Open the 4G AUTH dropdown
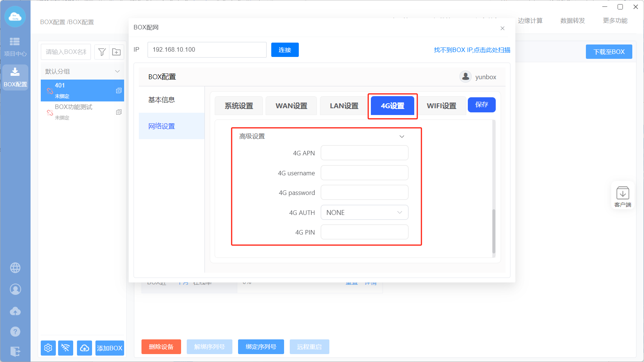Screen dimensions: 644x362 click(x=364, y=213)
